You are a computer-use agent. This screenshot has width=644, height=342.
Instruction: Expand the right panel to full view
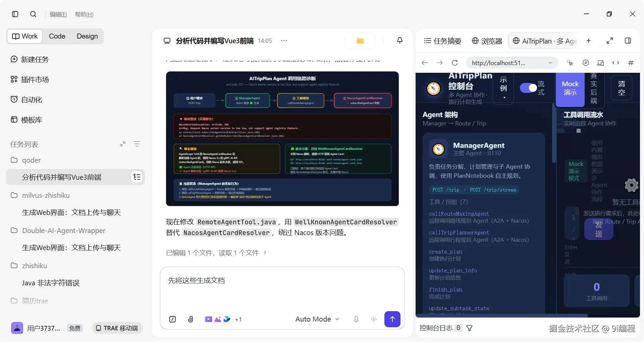click(x=610, y=41)
